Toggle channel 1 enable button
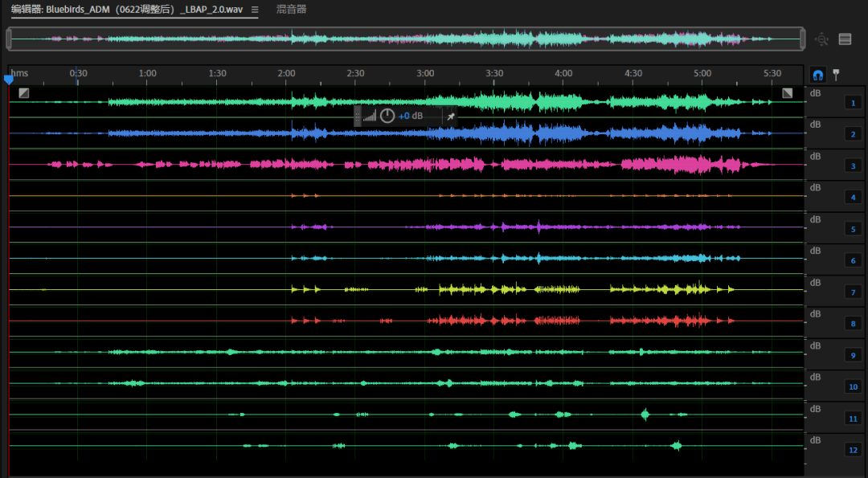Image resolution: width=868 pixels, height=478 pixels. 853,103
